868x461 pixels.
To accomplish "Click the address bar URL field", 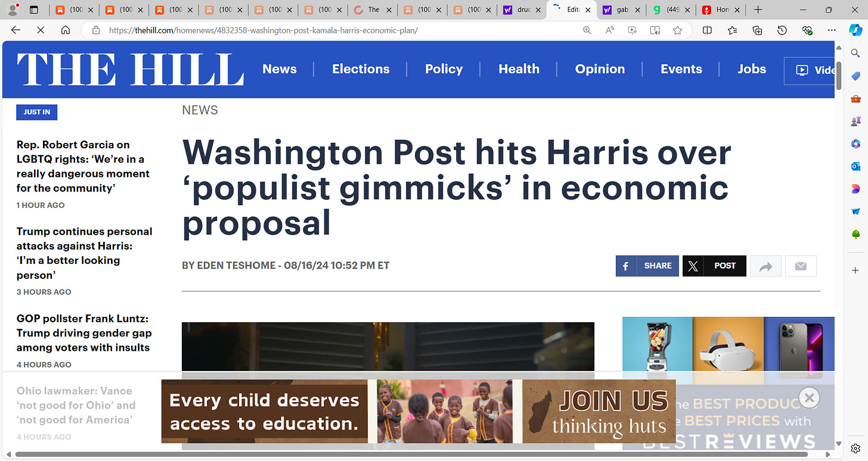I will 340,30.
